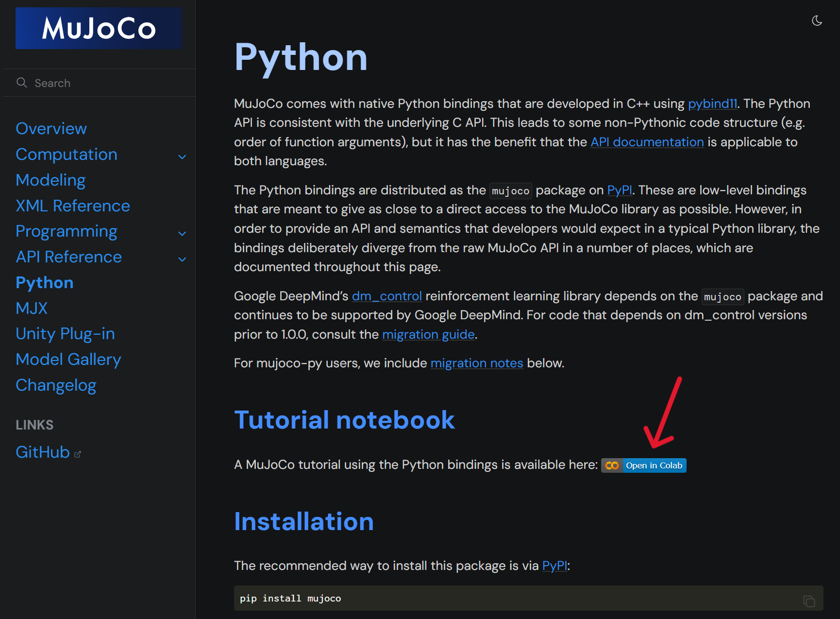This screenshot has width=840, height=619.
Task: Open the migration guide link
Action: click(x=428, y=334)
